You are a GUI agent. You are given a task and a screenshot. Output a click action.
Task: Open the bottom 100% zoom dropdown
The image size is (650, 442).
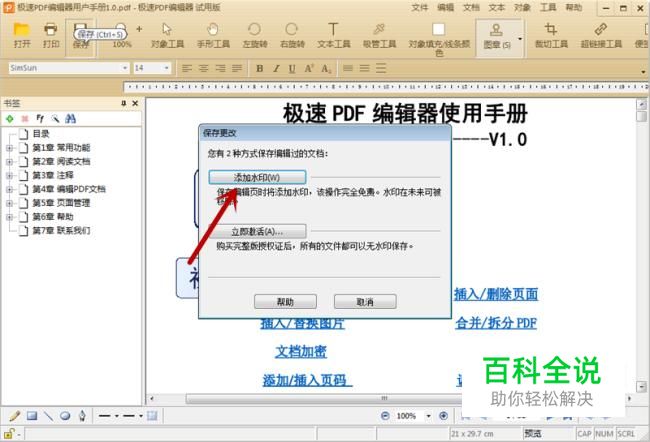tap(428, 415)
